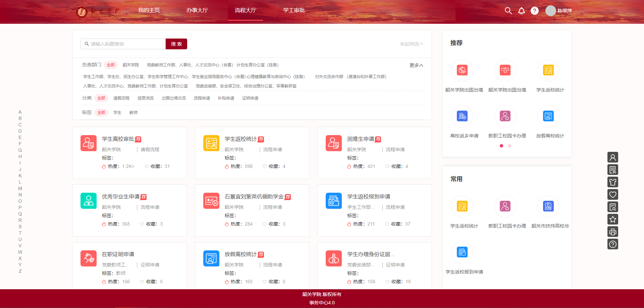Collapse filters with 收起筛选

[411, 44]
